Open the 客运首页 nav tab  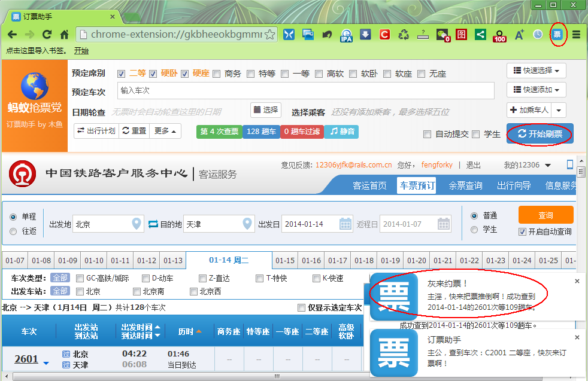[369, 185]
